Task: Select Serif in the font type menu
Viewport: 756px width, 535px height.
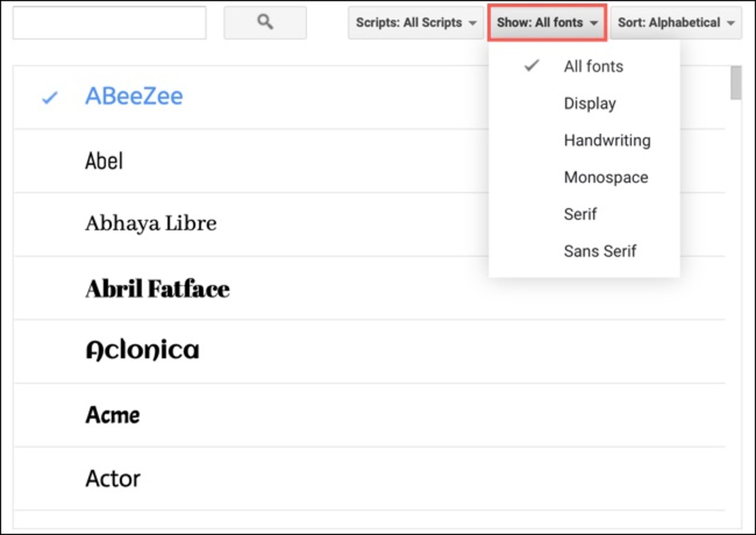Action: tap(580, 214)
